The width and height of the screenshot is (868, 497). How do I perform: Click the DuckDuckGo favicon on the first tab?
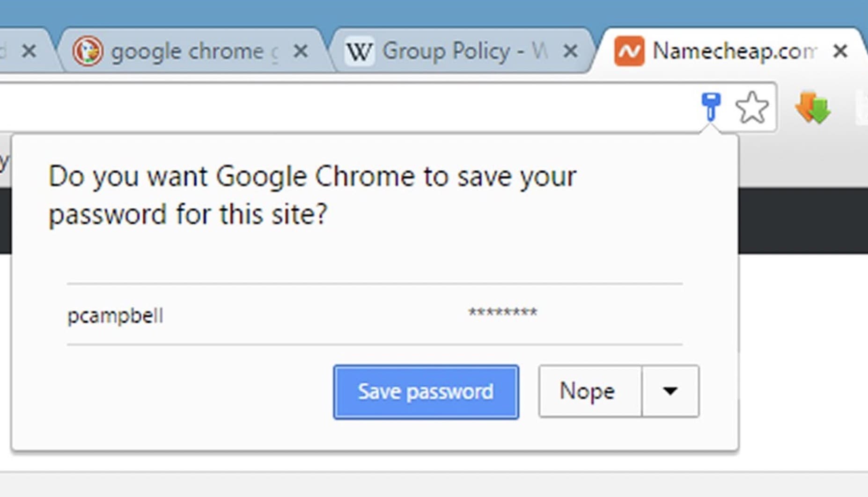click(89, 51)
